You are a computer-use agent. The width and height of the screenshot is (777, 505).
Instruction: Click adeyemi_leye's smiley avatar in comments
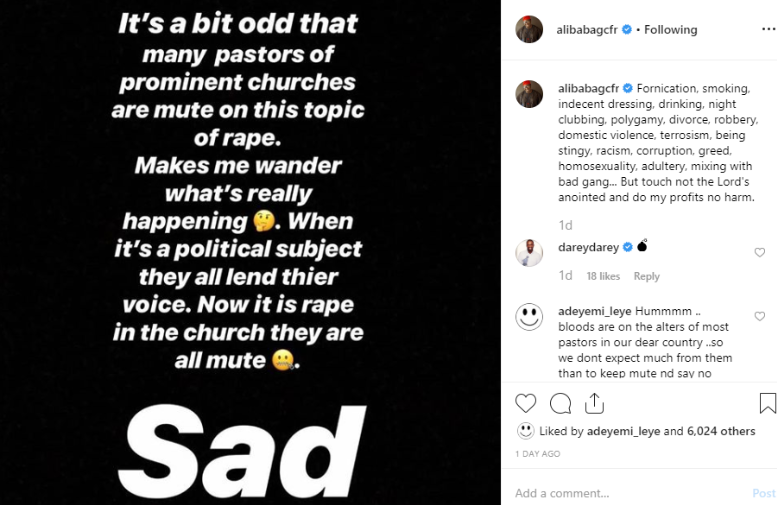[x=529, y=317]
